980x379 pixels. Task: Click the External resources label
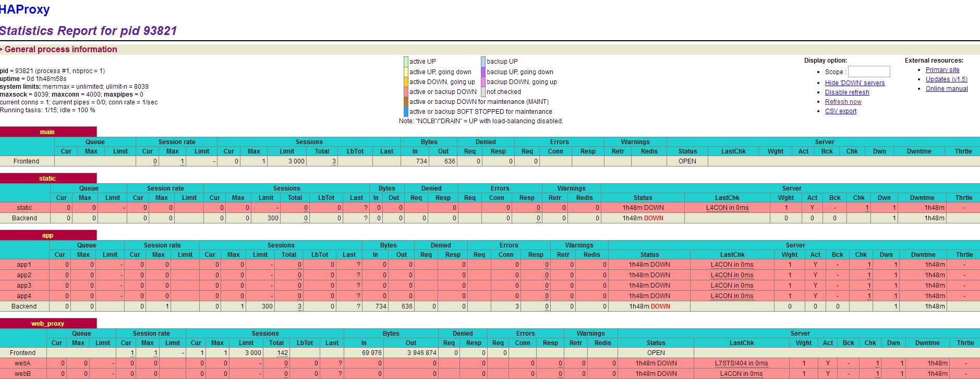934,61
